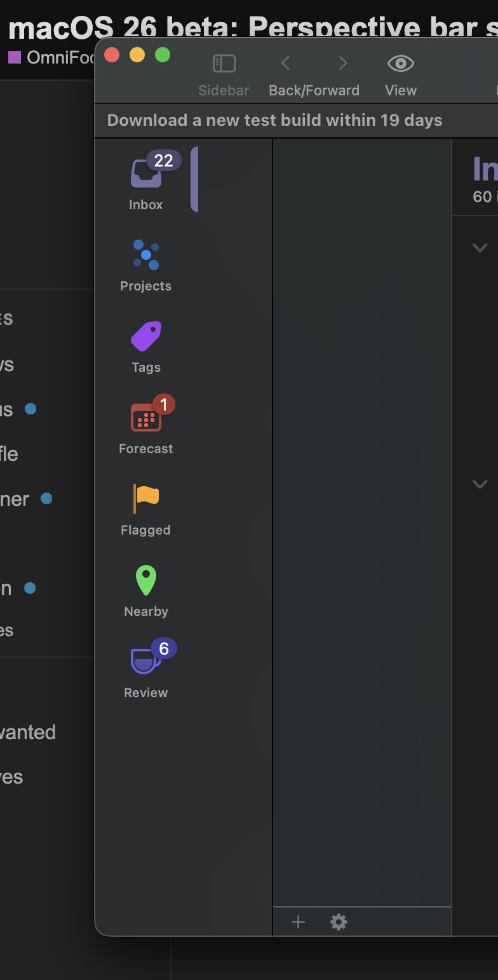
Task: Click the OmniFocus tag in background page
Action: (x=51, y=57)
